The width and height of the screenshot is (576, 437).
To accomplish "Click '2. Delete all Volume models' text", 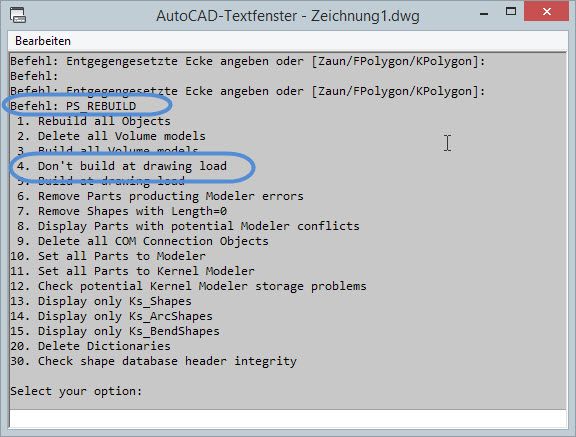I will pyautogui.click(x=111, y=136).
